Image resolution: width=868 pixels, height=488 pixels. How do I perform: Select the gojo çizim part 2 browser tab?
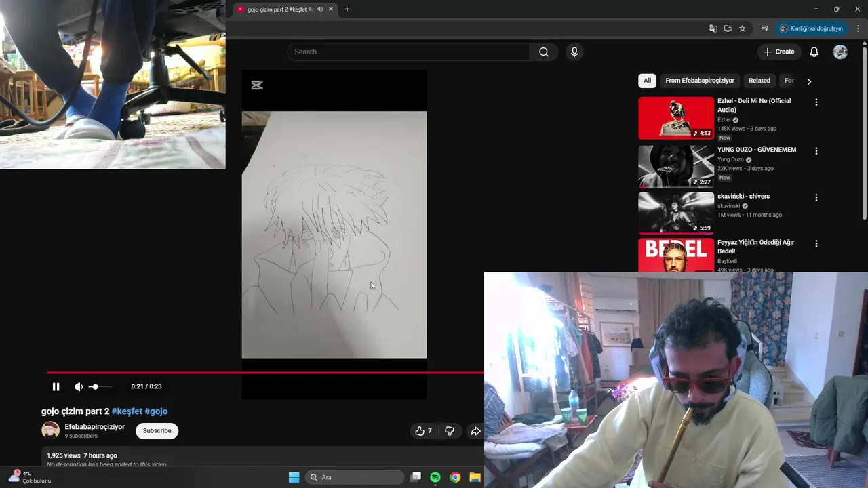click(x=285, y=9)
